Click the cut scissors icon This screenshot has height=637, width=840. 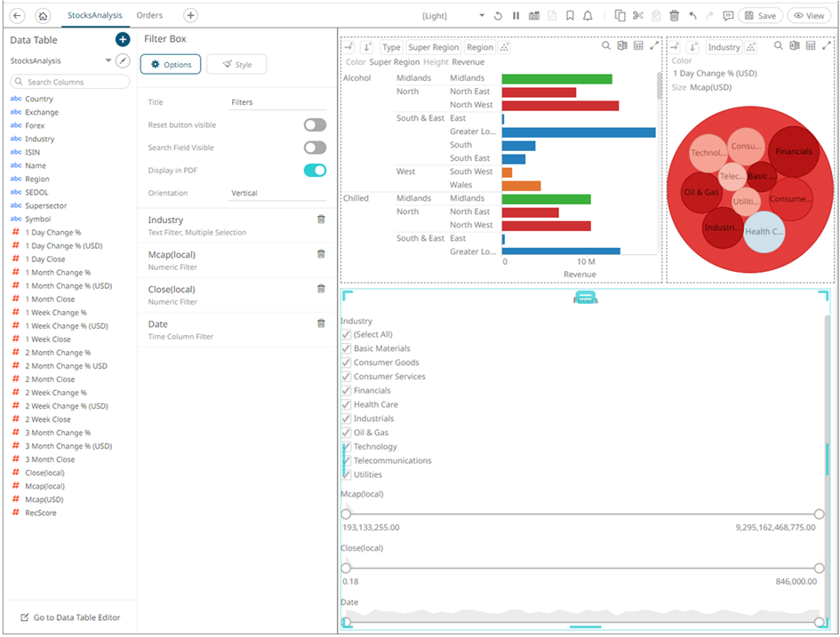(638, 16)
